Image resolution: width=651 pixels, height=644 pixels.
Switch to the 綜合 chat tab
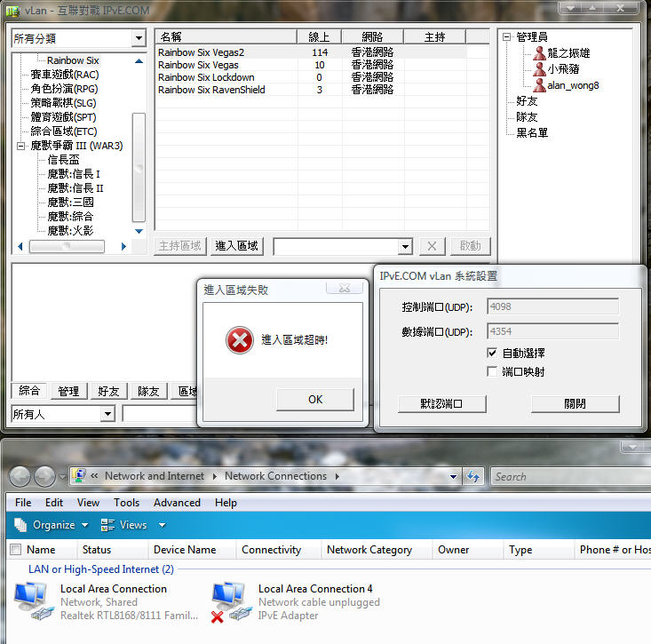[29, 390]
